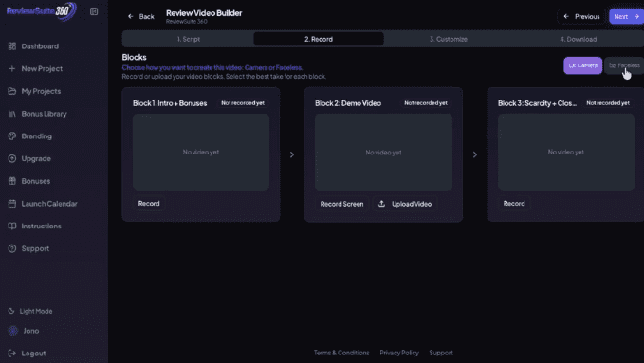Click the ReviewSuite 360 logo

[42, 11]
